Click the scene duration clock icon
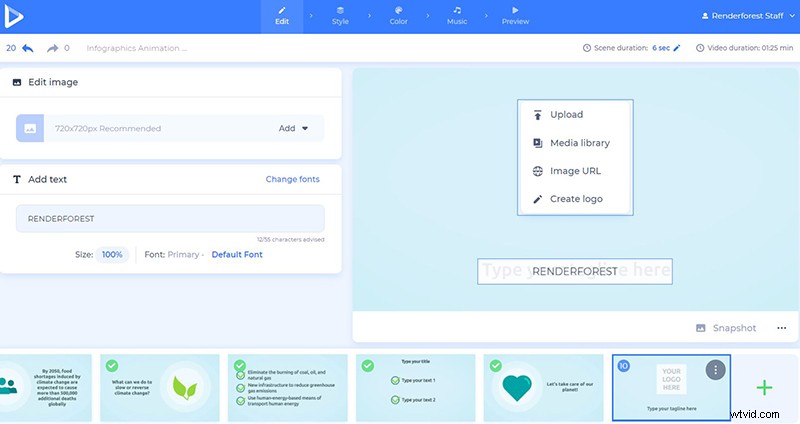Image resolution: width=800 pixels, height=424 pixels. pyautogui.click(x=587, y=48)
